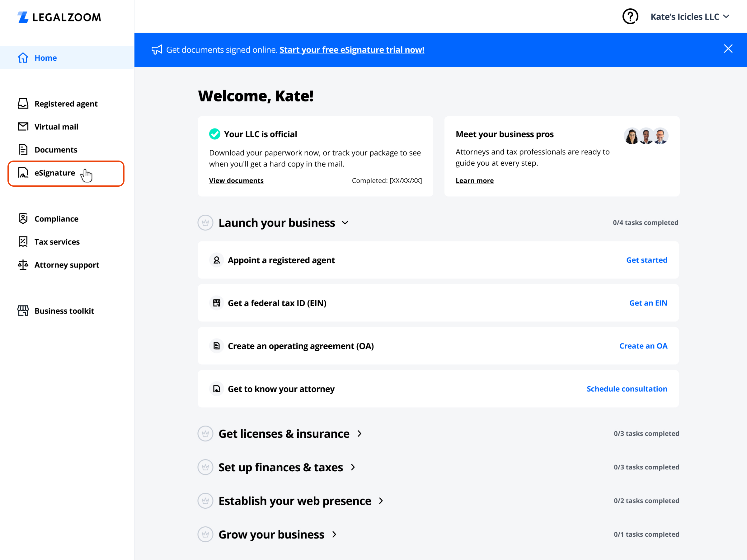Screen dimensions: 747x560
Task: Click Get an EIN link
Action: (648, 303)
